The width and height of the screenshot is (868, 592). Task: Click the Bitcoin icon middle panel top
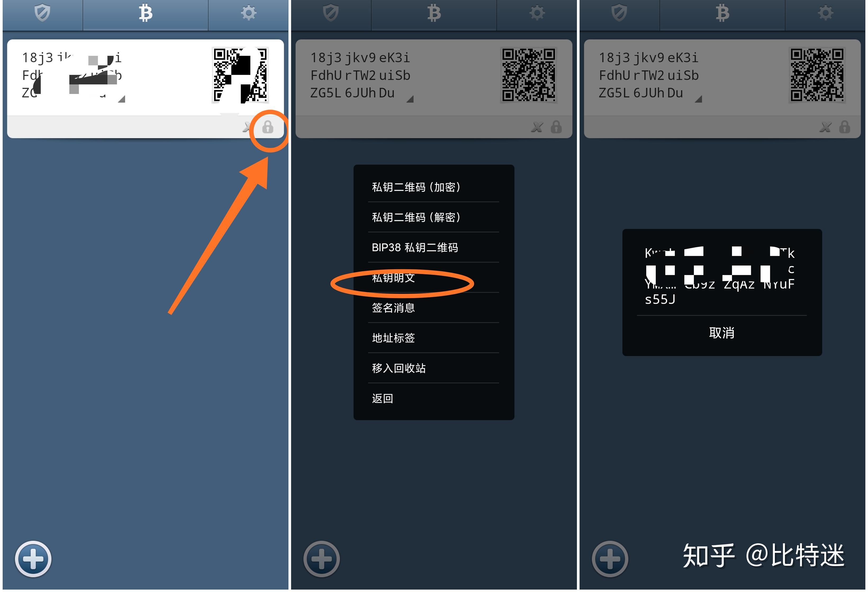(433, 16)
